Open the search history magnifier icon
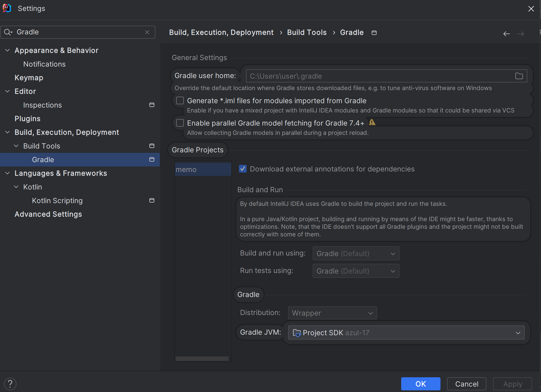Image resolution: width=541 pixels, height=392 pixels. [x=8, y=32]
